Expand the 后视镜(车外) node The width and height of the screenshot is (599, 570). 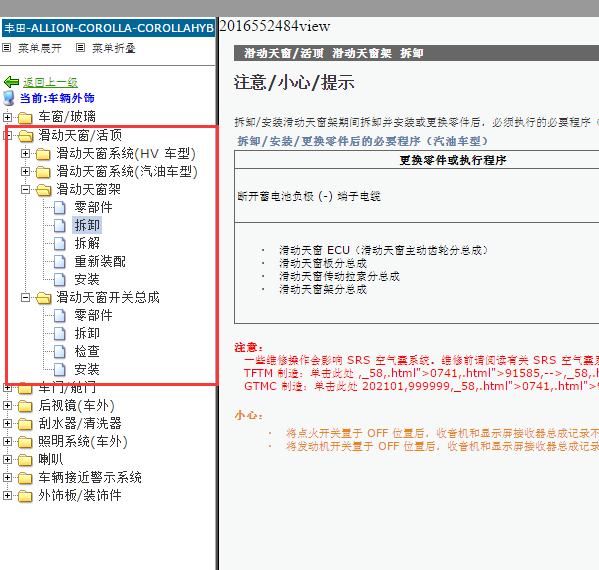(x=7, y=405)
